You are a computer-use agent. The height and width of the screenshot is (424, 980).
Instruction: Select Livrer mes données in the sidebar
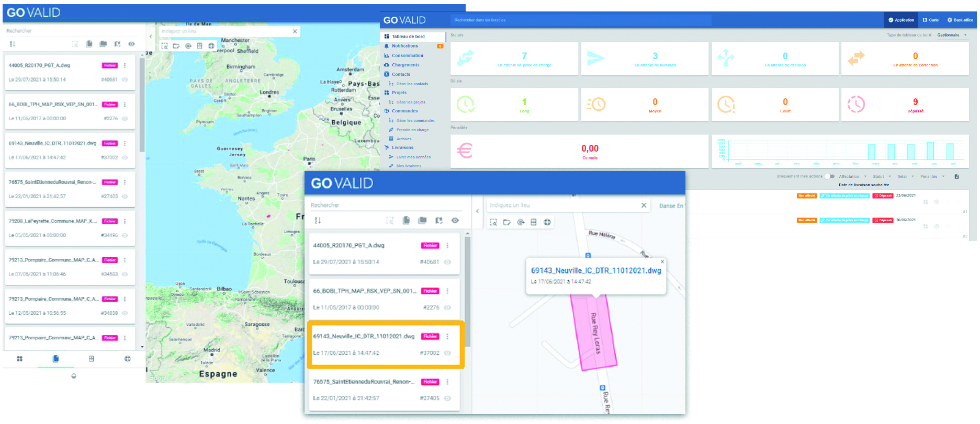413,157
